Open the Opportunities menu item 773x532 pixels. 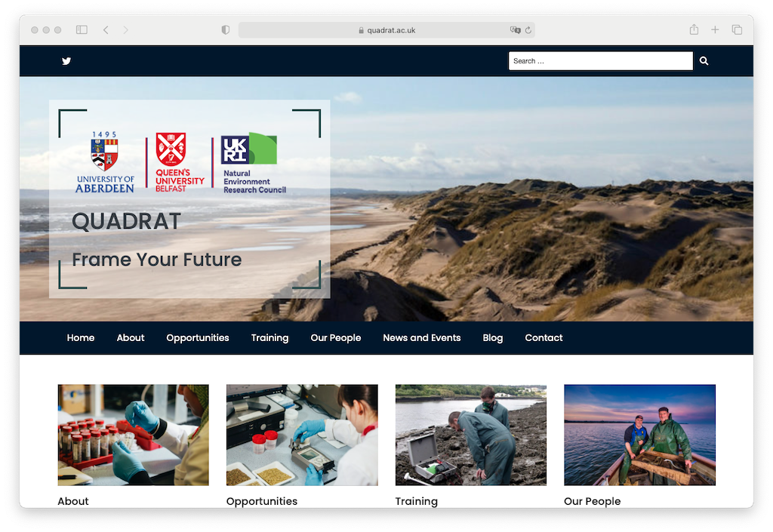click(x=198, y=338)
